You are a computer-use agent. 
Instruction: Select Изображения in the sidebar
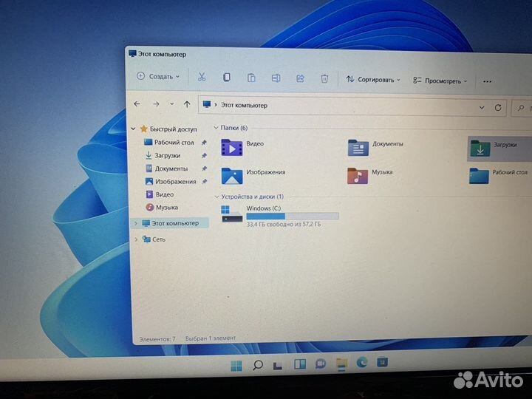175,182
